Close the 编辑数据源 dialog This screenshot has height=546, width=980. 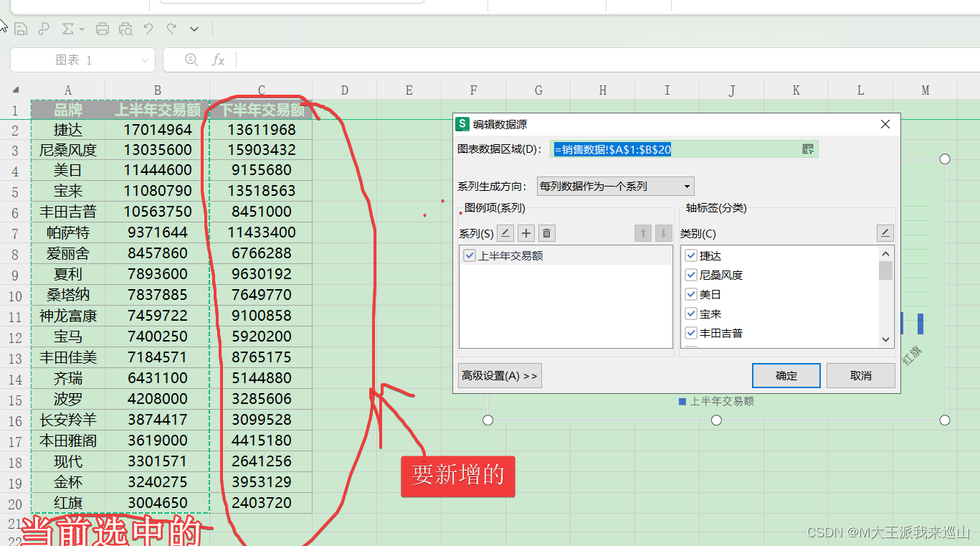(885, 124)
